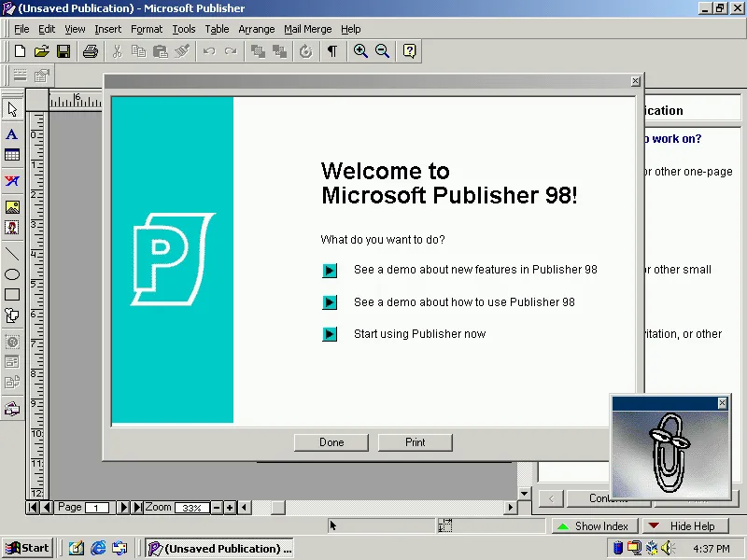Toggle special characters display
This screenshot has height=560, width=747.
331,51
